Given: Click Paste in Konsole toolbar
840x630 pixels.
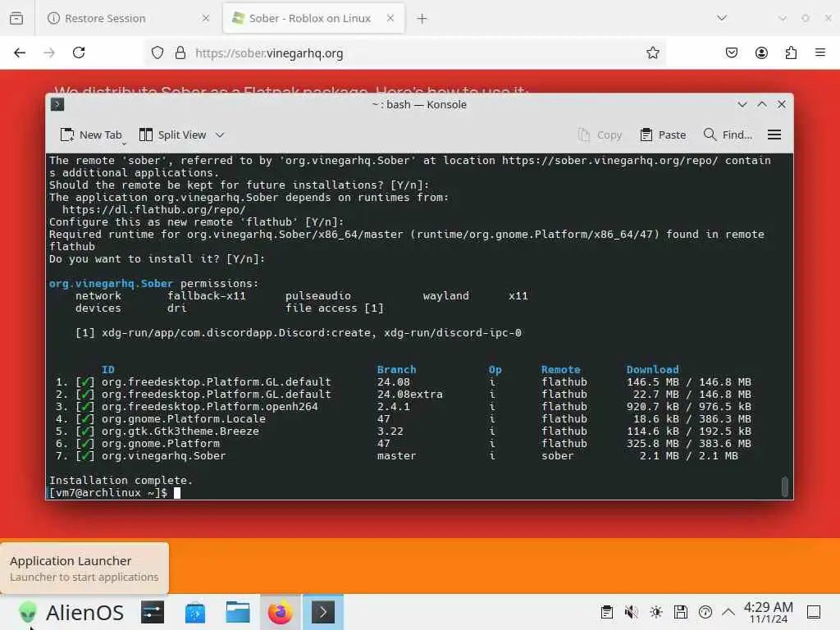Looking at the screenshot, I should pos(663,135).
